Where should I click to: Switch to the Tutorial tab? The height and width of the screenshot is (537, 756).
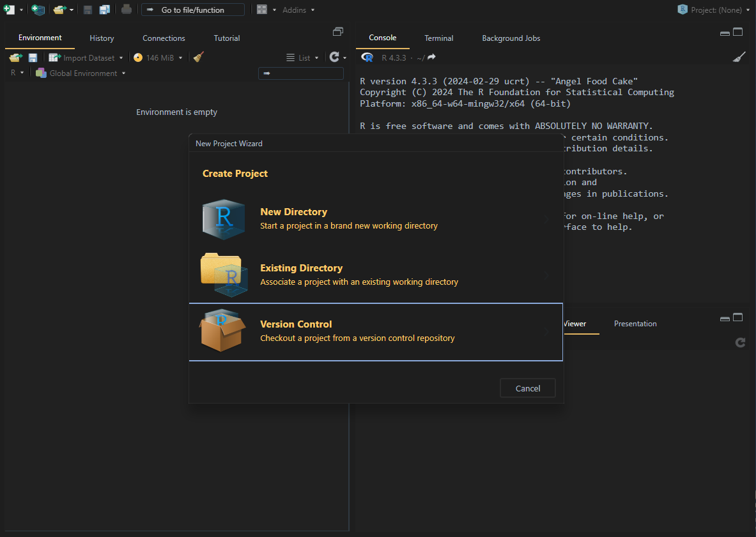[x=227, y=38]
